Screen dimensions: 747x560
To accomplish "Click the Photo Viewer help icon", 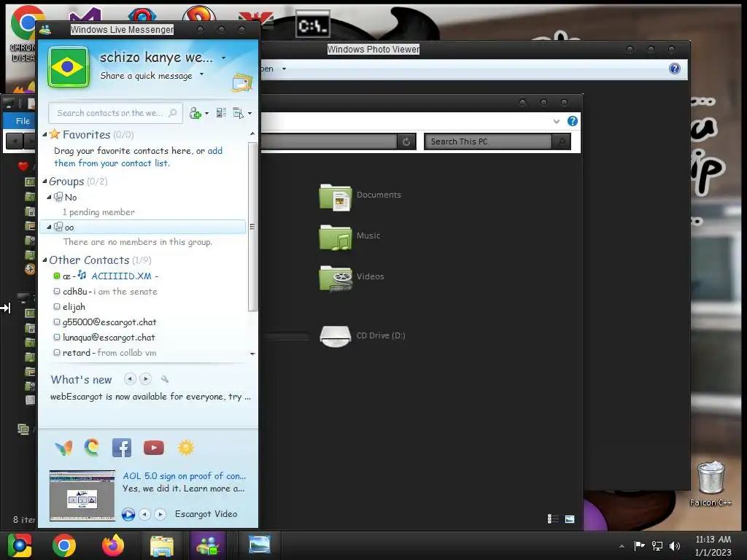I will pos(675,69).
